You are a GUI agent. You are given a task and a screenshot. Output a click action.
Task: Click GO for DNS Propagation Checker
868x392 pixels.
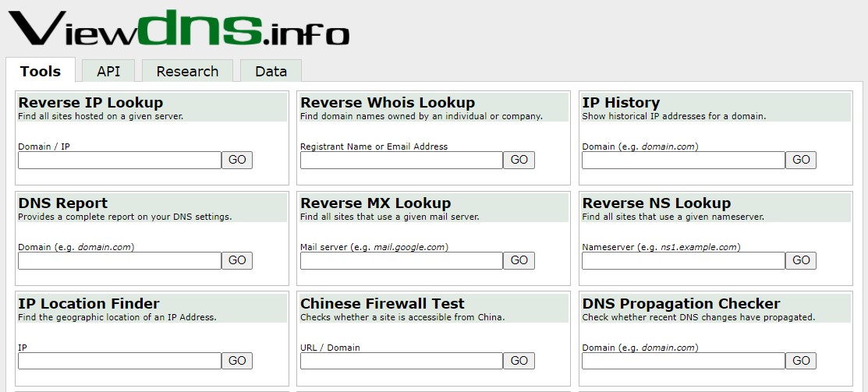click(x=801, y=361)
